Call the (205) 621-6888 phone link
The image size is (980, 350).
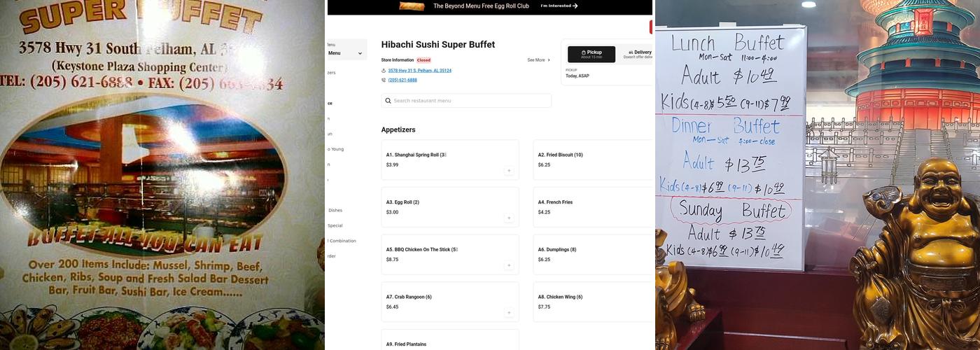(x=402, y=80)
